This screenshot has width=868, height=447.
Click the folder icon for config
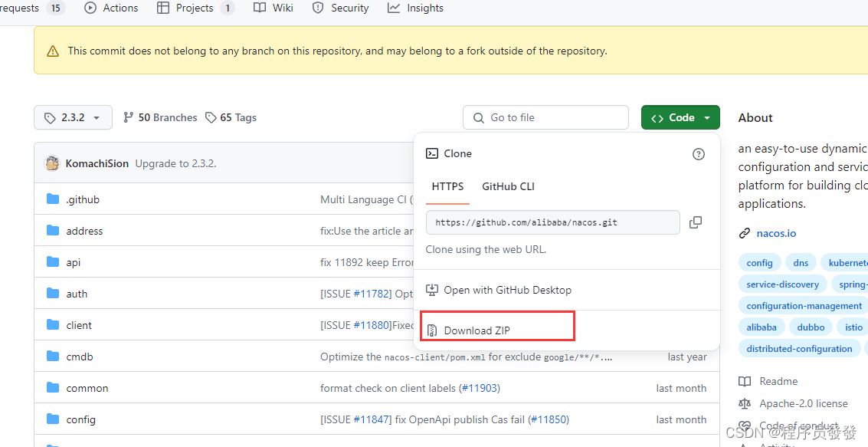53,419
